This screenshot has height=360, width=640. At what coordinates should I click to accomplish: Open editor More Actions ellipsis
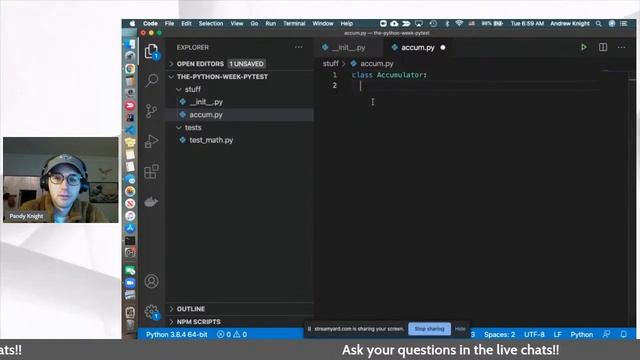point(622,47)
